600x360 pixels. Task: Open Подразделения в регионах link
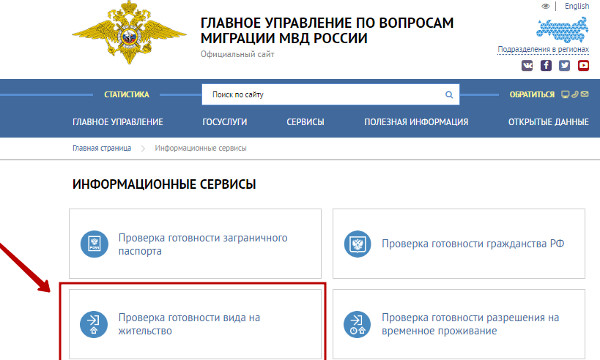coord(543,49)
